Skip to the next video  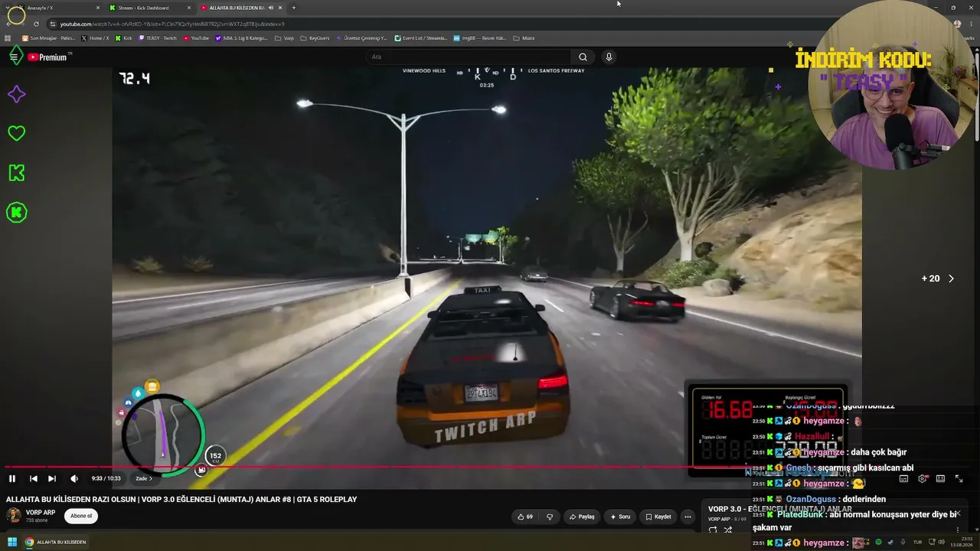(x=52, y=478)
